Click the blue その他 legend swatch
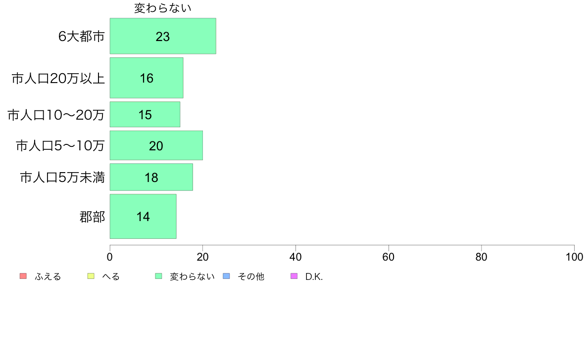Screen dimensions: 588x364 coord(227,276)
